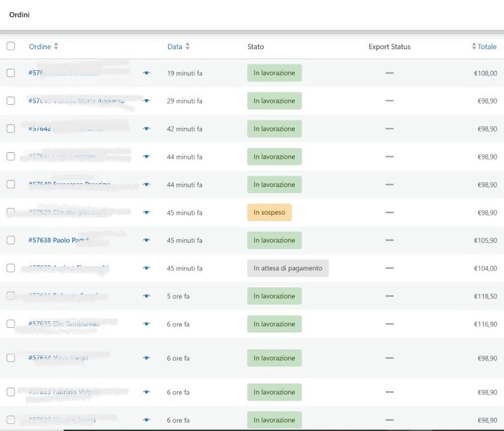
Task: Click the yellow In sospeso status badge
Action: pyautogui.click(x=269, y=212)
